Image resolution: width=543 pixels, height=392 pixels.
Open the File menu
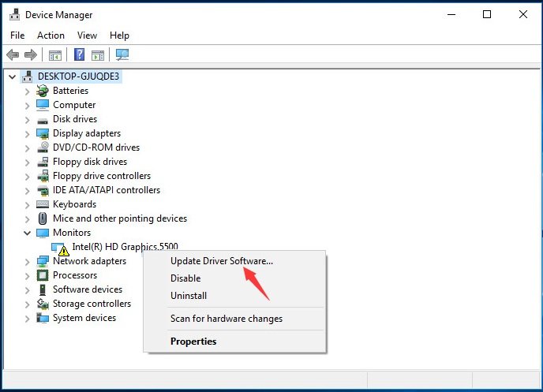[x=17, y=35]
